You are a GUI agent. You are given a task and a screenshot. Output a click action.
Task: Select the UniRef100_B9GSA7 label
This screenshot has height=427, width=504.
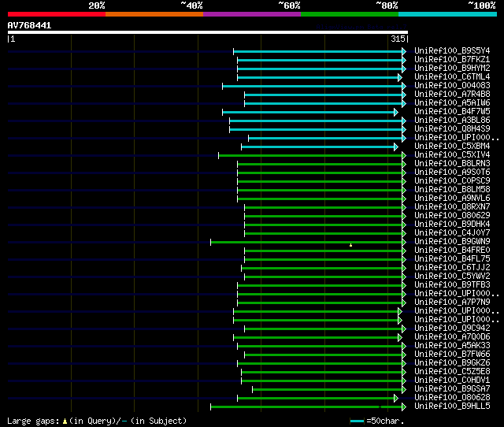[452, 389]
